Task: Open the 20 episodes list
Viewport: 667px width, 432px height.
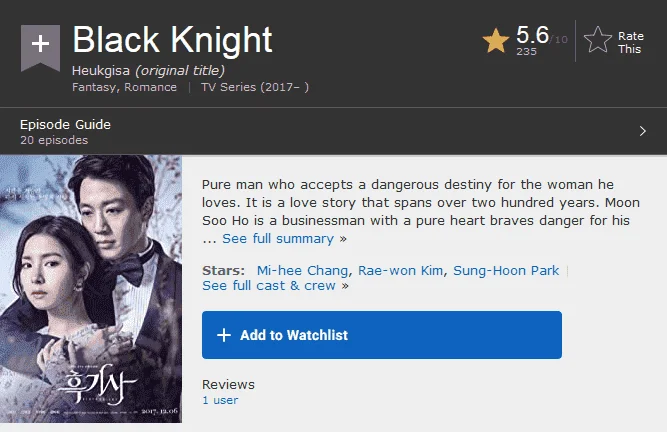Action: pos(54,140)
